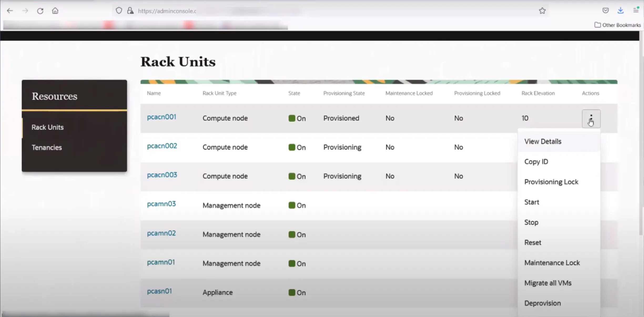Click the Firefox account toolbar icon

pyautogui.click(x=636, y=10)
